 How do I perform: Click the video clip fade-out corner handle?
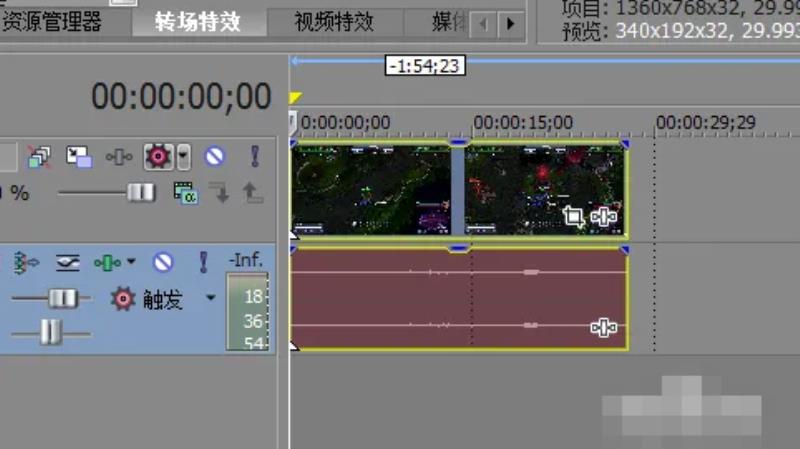click(x=625, y=144)
